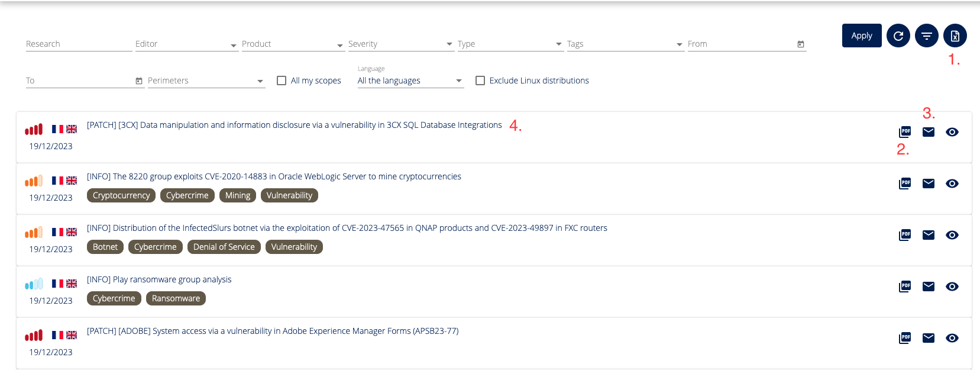Download PDF for Play ransomware analysis
The image size is (980, 370).
[x=905, y=287]
